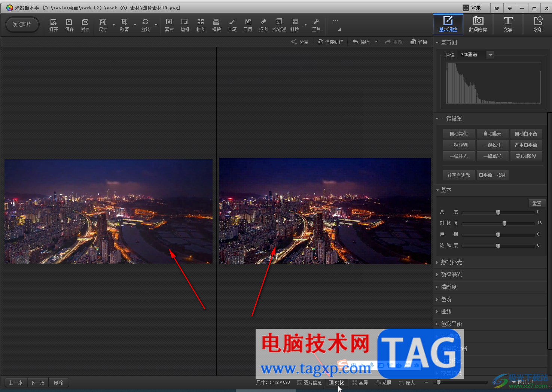Click the 对比度 contrast slider

click(498, 224)
